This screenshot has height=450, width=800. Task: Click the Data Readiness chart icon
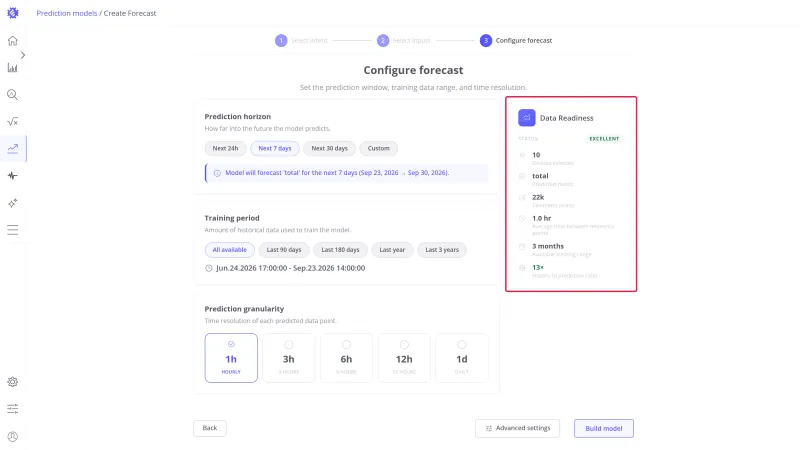[x=527, y=118]
